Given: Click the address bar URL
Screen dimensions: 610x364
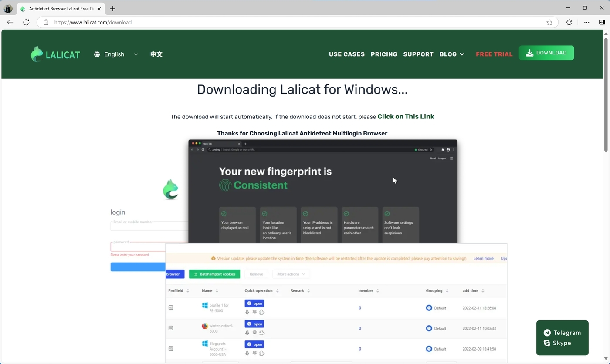Looking at the screenshot, I should pos(93,22).
